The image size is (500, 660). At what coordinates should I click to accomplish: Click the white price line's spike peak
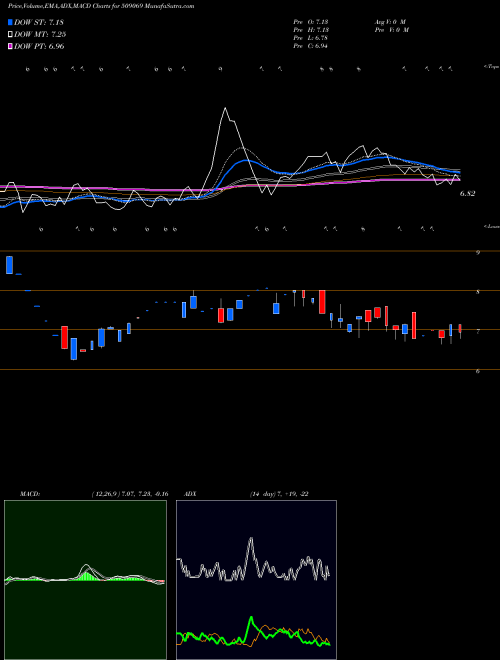tap(226, 109)
